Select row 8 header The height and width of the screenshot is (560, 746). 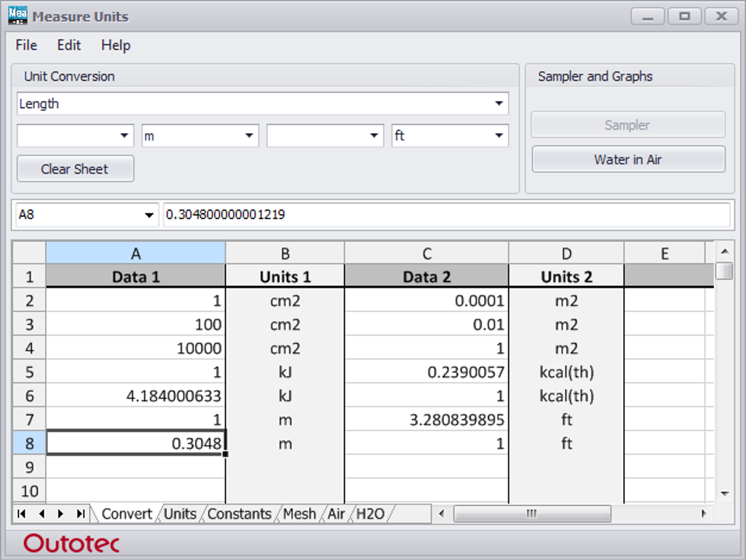tap(30, 443)
